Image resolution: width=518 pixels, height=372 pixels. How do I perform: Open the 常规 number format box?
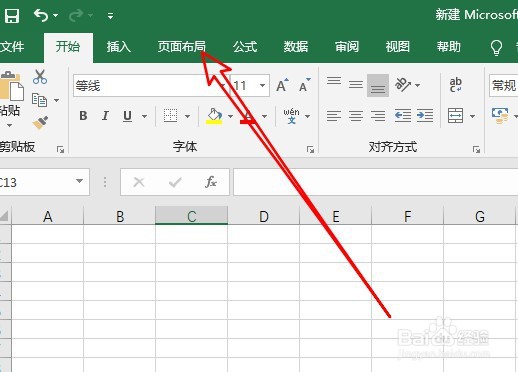504,86
